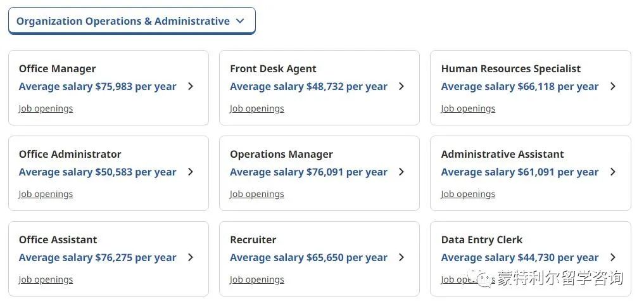This screenshot has height=306, width=644.
Task: View Job openings for Office Assistant
Action: (46, 279)
